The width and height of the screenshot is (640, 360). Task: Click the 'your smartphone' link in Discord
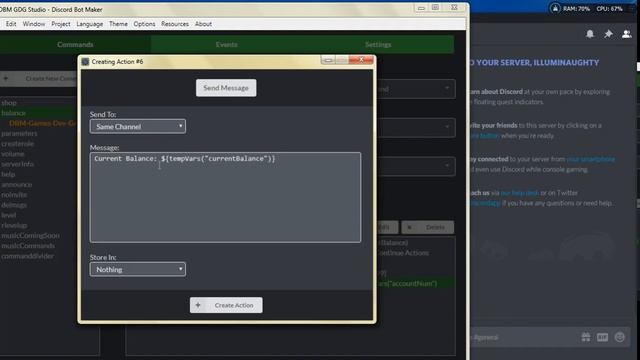(x=591, y=159)
